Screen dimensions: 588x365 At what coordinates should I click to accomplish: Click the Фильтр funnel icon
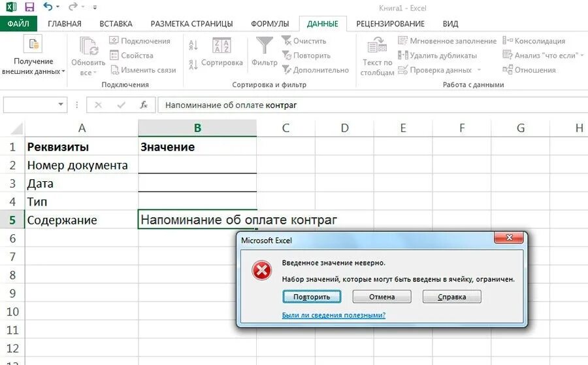point(265,46)
